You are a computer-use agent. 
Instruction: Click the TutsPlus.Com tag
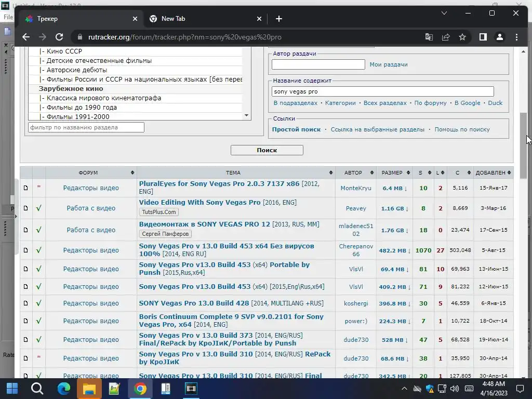(159, 212)
